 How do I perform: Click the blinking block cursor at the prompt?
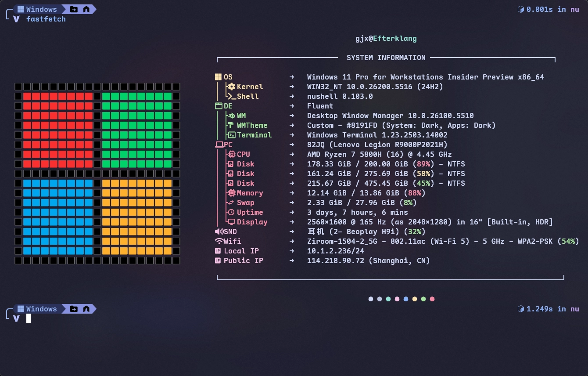29,318
